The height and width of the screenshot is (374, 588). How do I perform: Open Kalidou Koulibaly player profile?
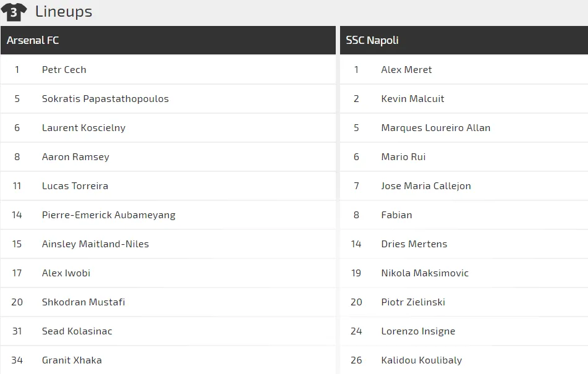421,360
